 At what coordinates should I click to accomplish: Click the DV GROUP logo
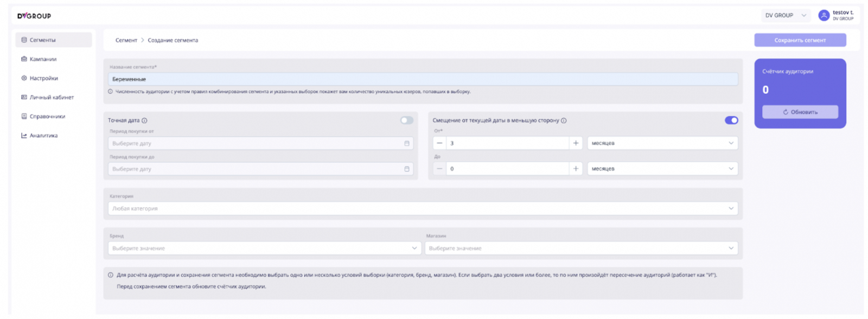[34, 16]
